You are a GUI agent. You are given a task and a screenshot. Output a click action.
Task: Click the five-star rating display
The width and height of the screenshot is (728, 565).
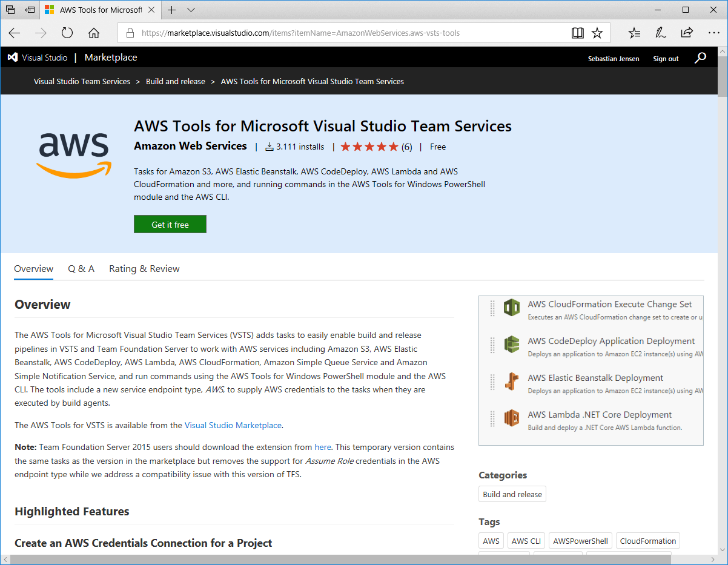369,147
